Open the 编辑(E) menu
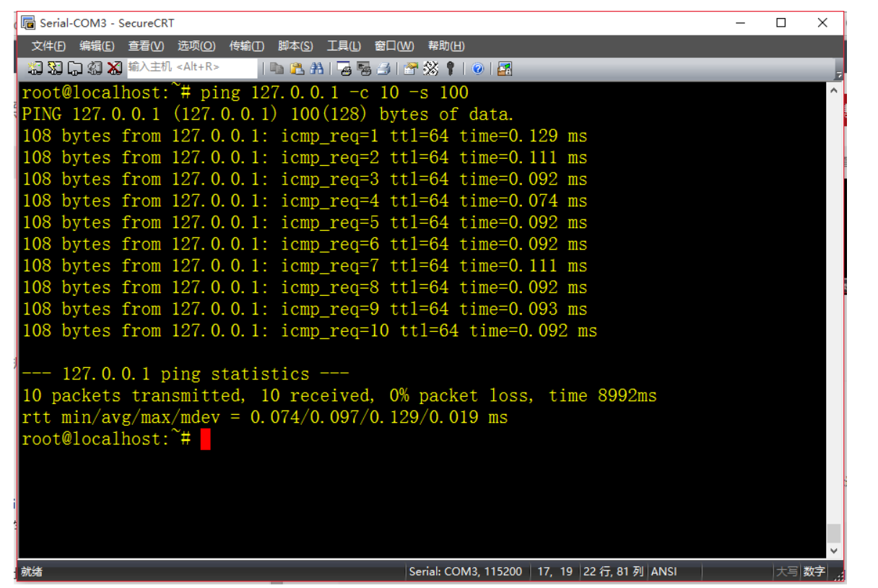 pos(97,46)
